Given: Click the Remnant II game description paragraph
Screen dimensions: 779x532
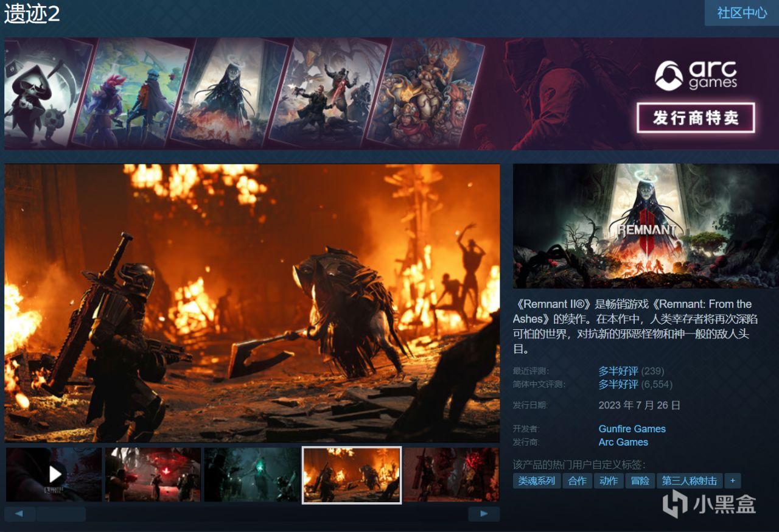Looking at the screenshot, I should coord(636,326).
